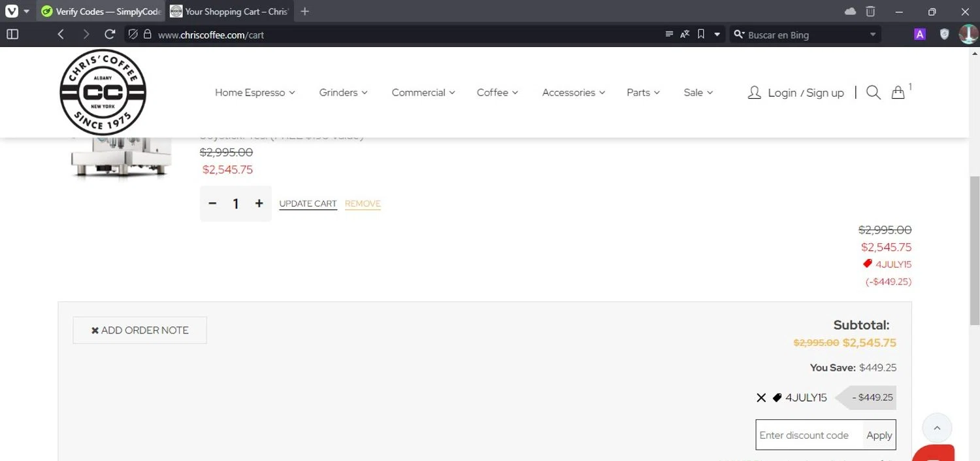Viewport: 980px width, 461px height.
Task: Reload the current cart page
Action: (110, 34)
